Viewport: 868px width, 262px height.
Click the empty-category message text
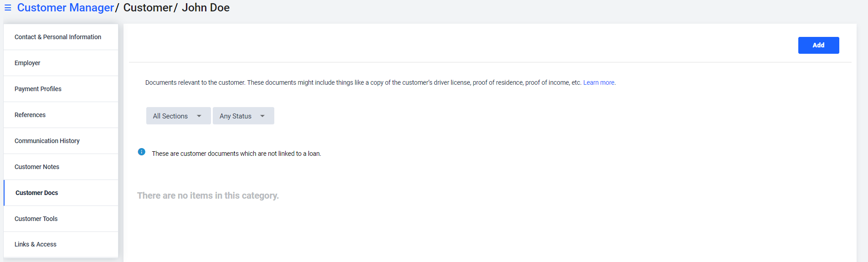tap(208, 195)
